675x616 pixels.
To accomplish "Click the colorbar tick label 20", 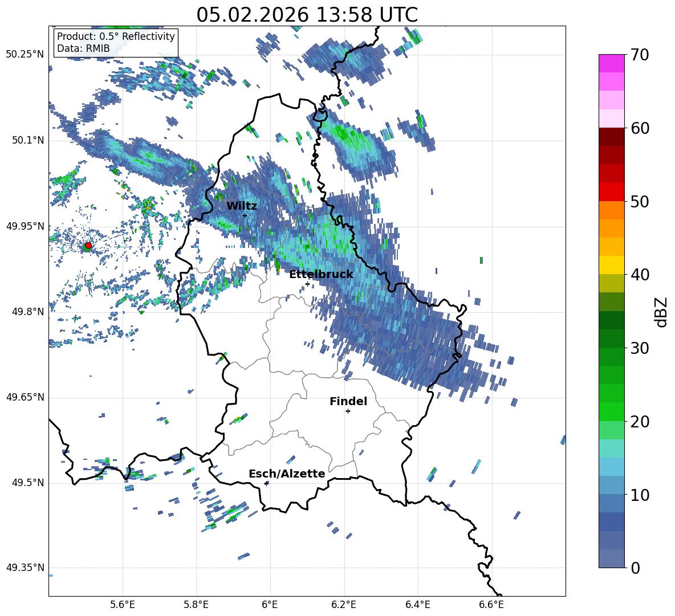I will pos(640,422).
